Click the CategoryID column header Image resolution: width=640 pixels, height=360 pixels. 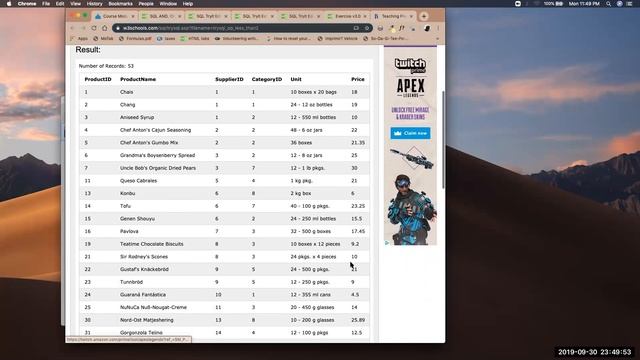click(267, 79)
